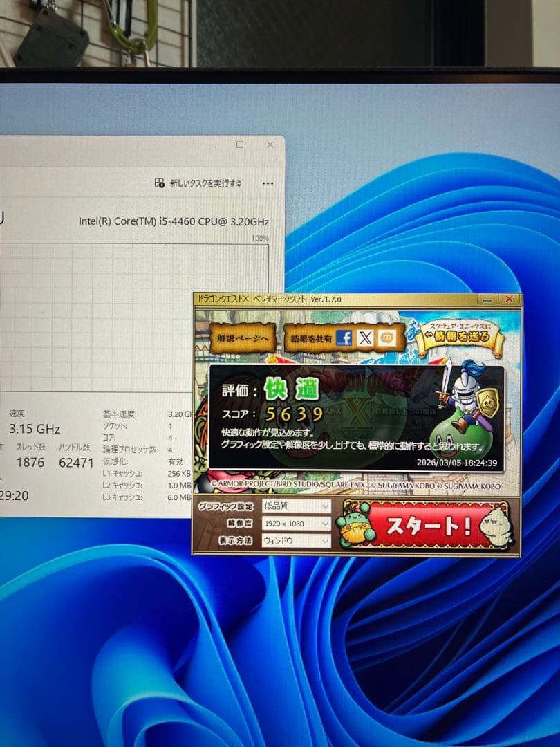Minimize the Task Manager window
Screen dimensions: 560x747
coord(210,145)
